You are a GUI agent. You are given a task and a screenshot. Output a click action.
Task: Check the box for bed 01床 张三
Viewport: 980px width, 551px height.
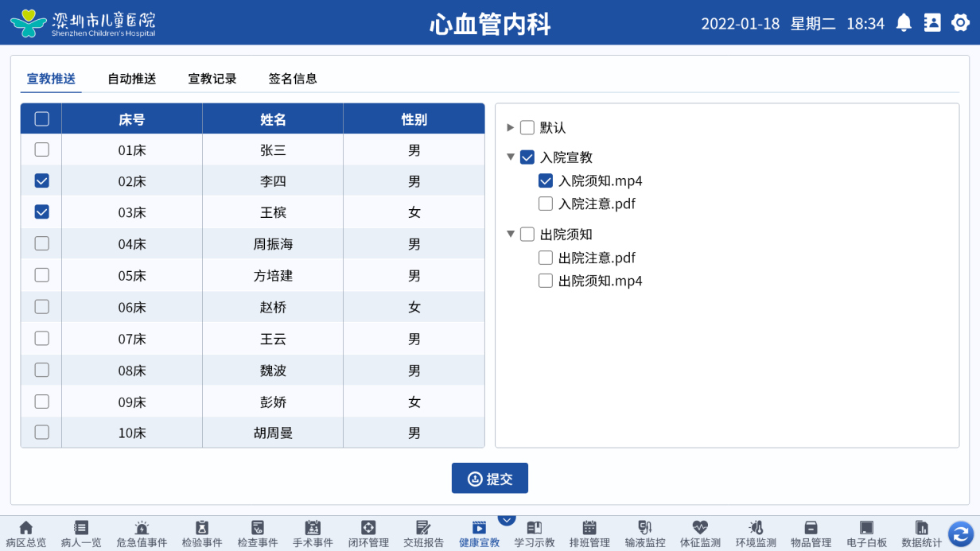coord(42,149)
